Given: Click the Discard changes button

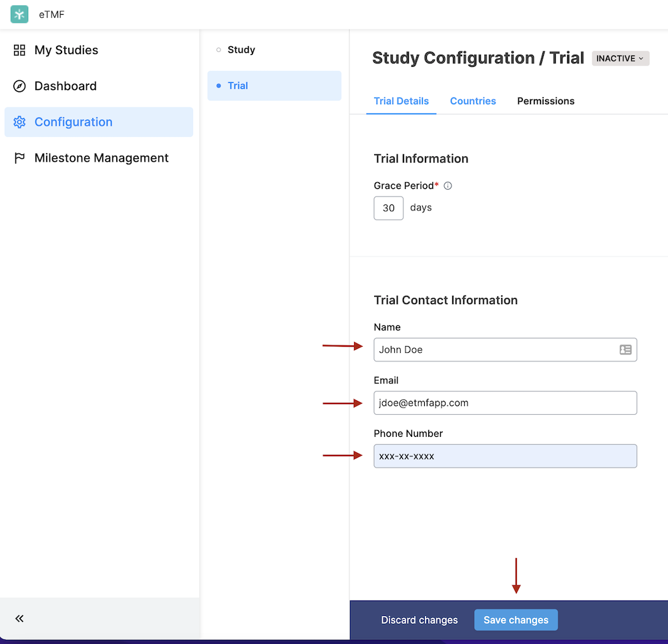Looking at the screenshot, I should [420, 620].
